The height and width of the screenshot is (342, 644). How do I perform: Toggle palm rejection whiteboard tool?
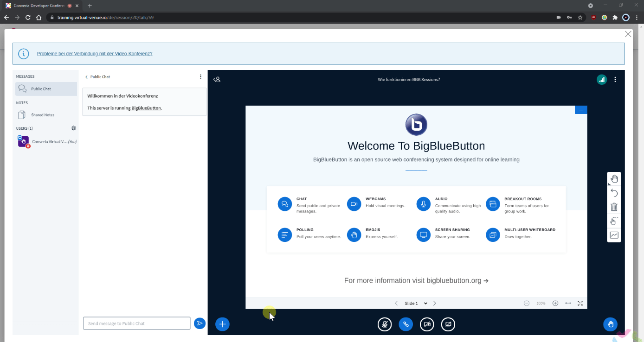(x=614, y=221)
